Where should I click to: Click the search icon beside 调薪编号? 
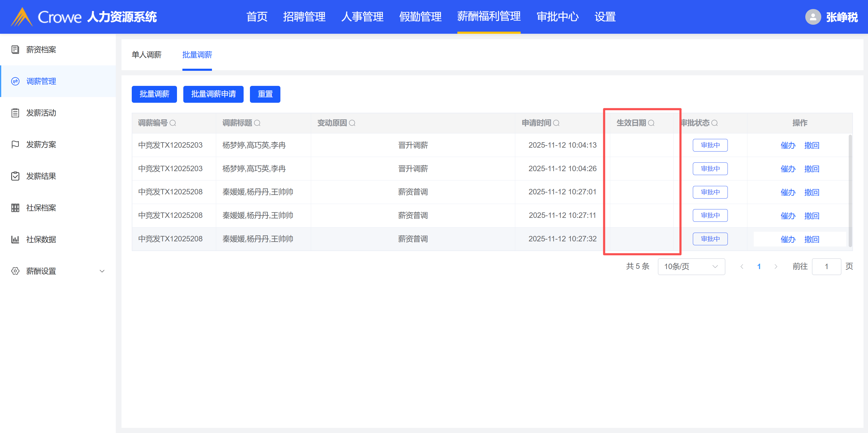(x=173, y=123)
